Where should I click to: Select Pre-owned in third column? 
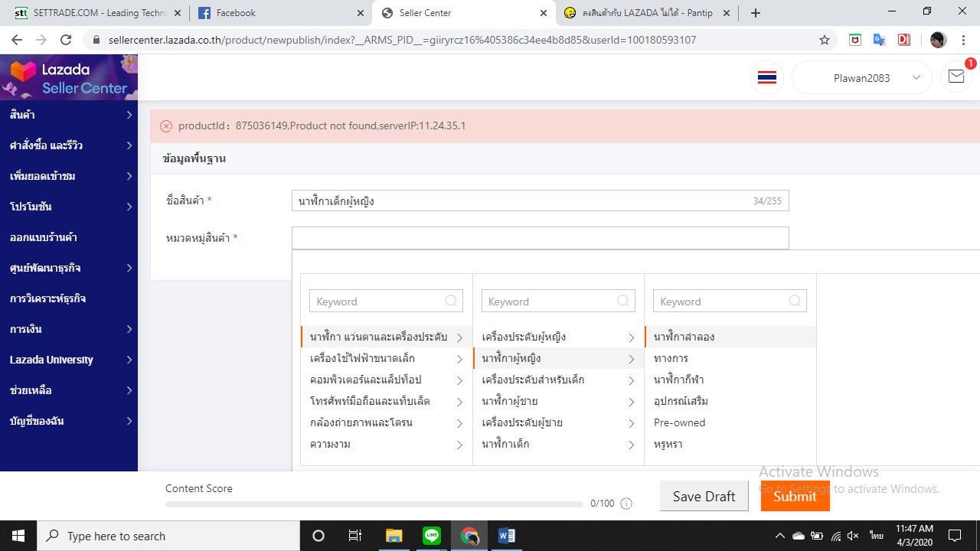(730, 422)
